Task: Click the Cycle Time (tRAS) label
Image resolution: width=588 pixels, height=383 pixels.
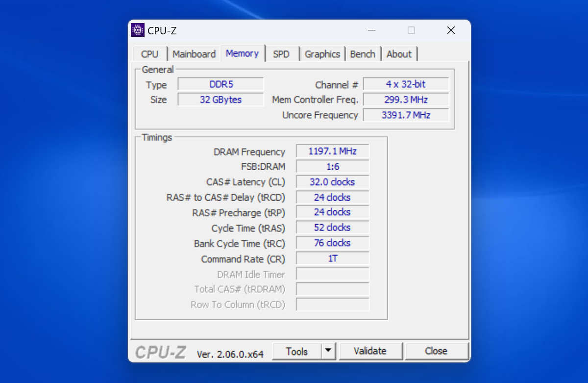Action: point(248,229)
